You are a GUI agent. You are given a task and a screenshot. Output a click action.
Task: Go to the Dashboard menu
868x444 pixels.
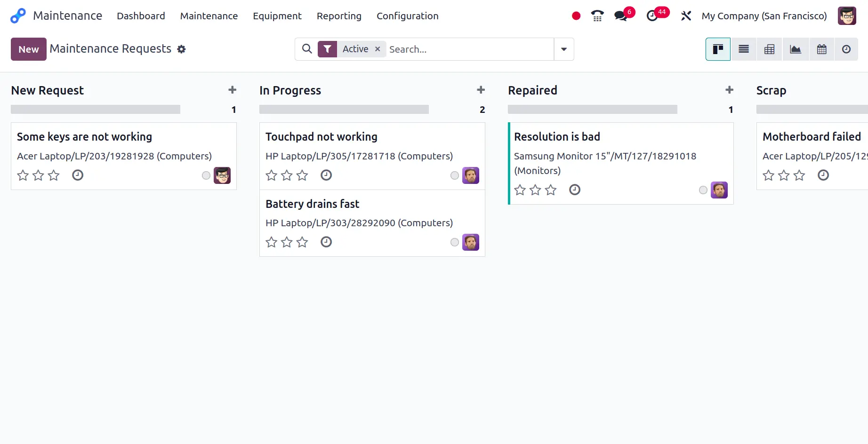click(x=141, y=16)
